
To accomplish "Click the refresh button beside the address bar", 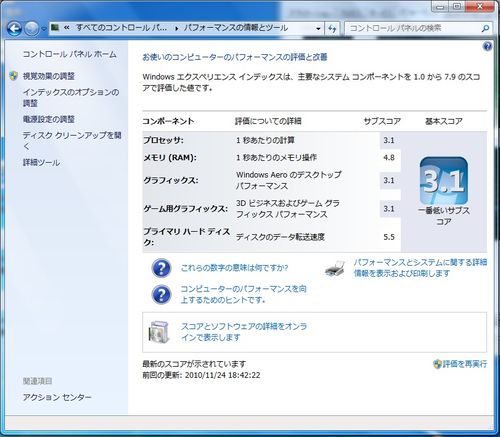I will (332, 29).
